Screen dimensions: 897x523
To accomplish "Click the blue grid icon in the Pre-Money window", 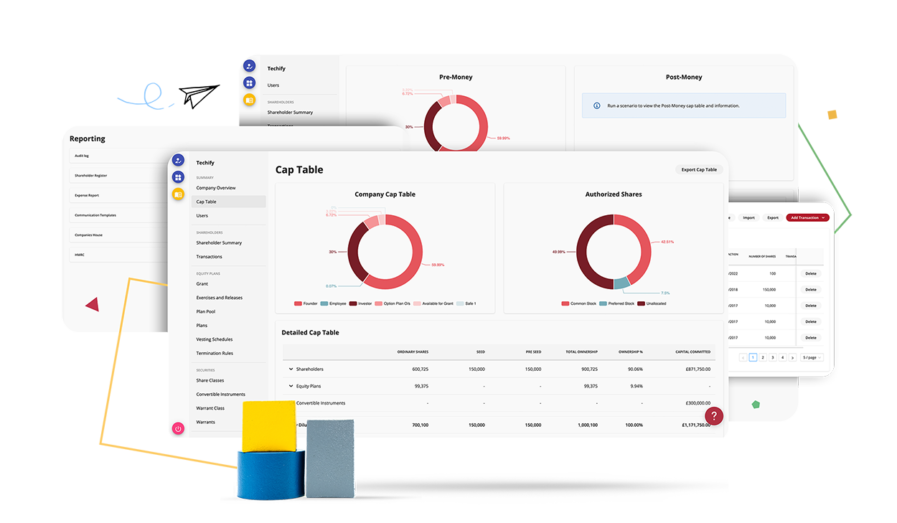I will [249, 83].
